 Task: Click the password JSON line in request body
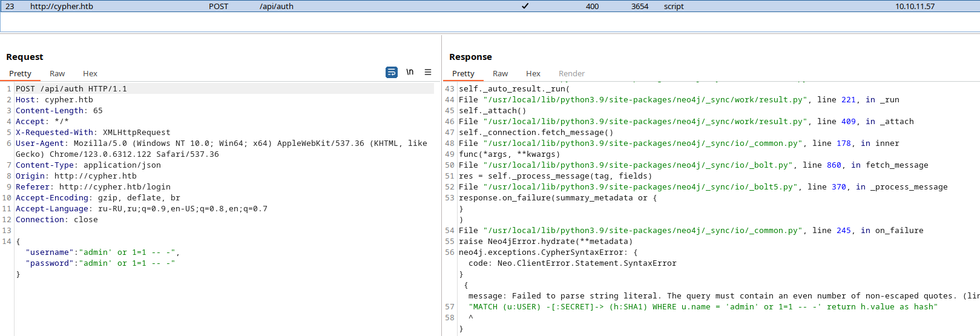100,263
